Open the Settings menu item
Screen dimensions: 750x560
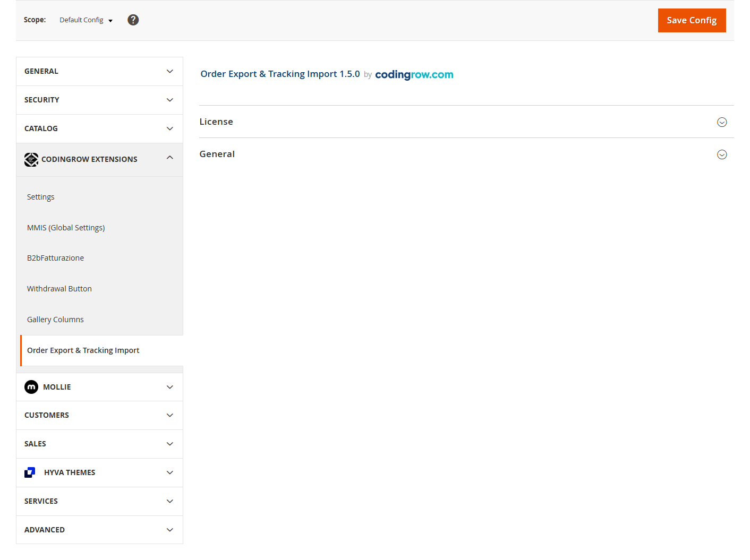point(41,197)
